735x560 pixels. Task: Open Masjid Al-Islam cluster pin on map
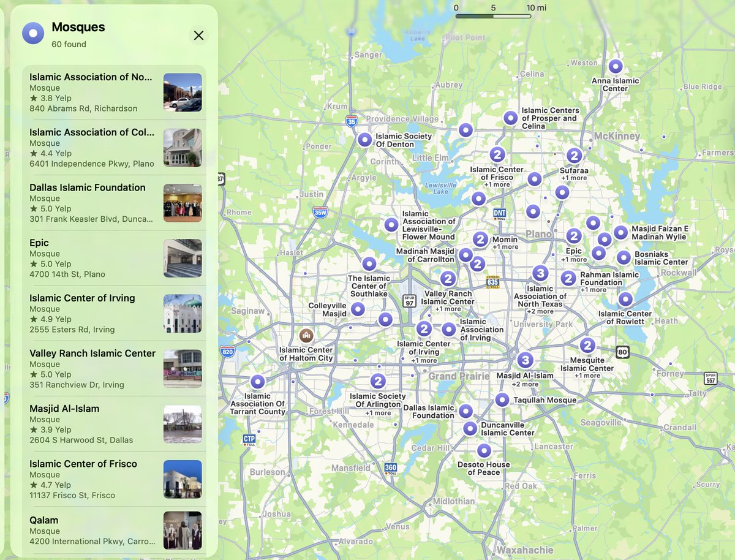click(524, 360)
